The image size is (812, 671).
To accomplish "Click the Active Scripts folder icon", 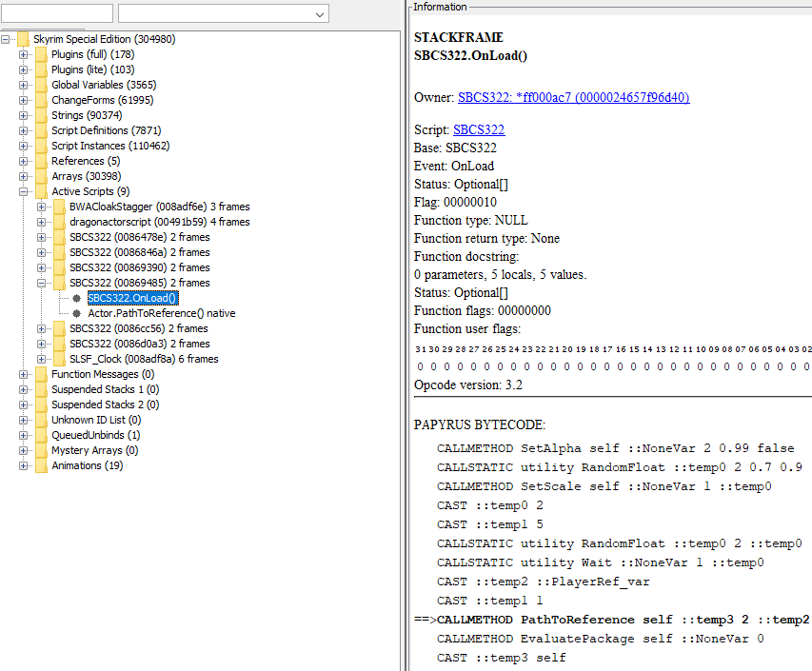I will 42,191.
